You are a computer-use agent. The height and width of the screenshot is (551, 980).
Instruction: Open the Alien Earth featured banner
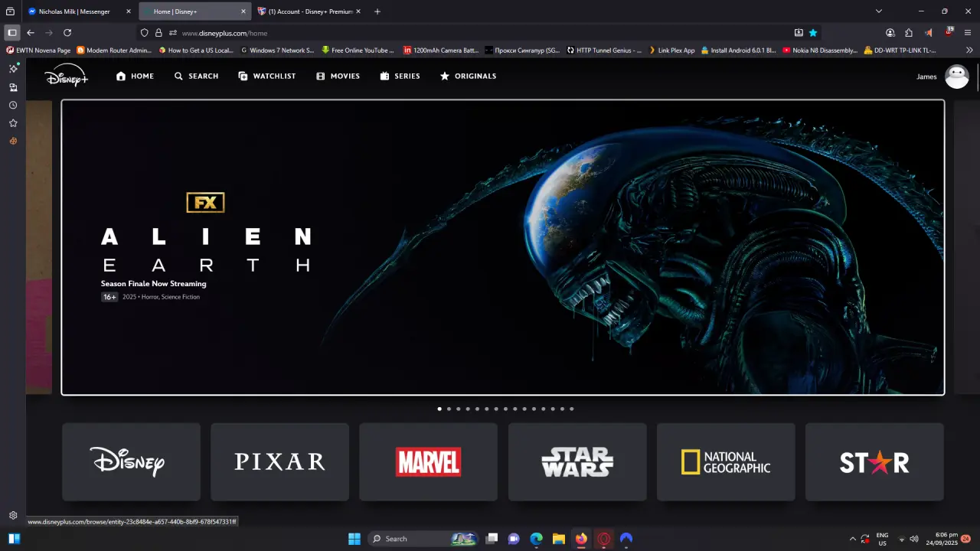[503, 247]
